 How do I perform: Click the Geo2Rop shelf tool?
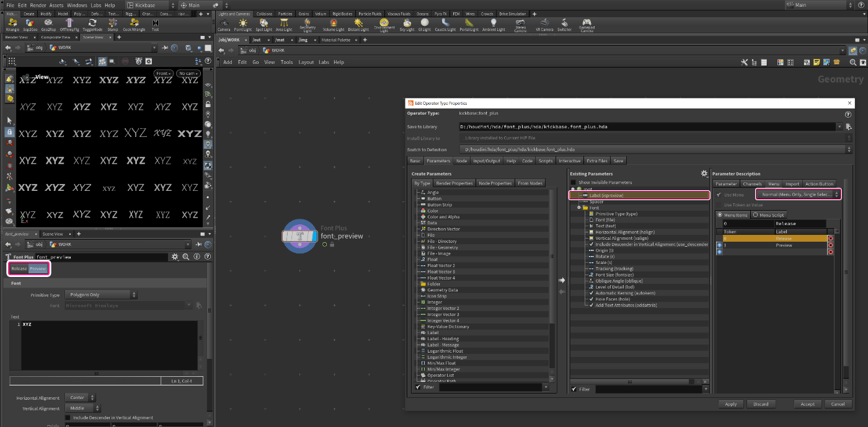(50, 25)
